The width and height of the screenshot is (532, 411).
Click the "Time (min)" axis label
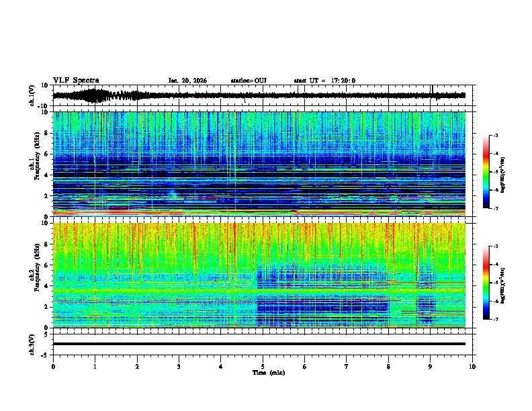point(269,373)
